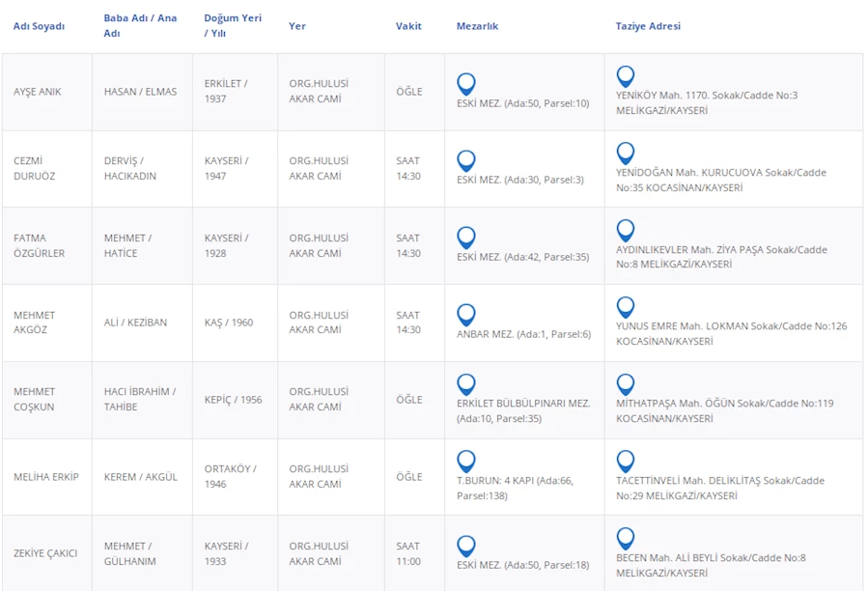
Task: Click the 'ESKİ MEZ. (Ada:30, Parsel:3)' text
Action: 519,180
